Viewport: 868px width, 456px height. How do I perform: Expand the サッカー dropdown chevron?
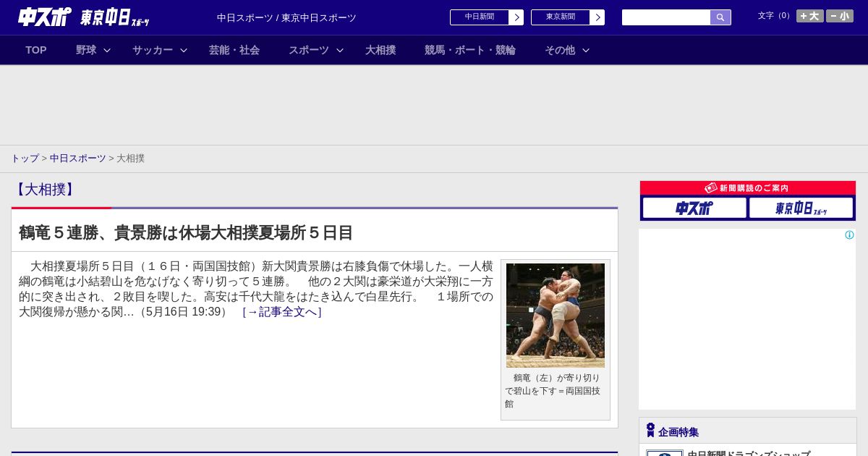(184, 50)
